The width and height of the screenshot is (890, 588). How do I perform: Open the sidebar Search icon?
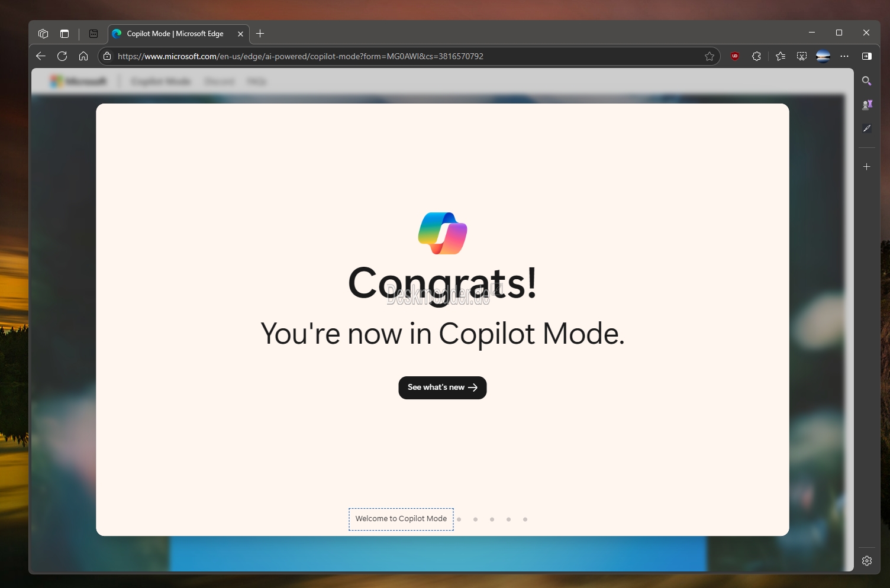(867, 81)
